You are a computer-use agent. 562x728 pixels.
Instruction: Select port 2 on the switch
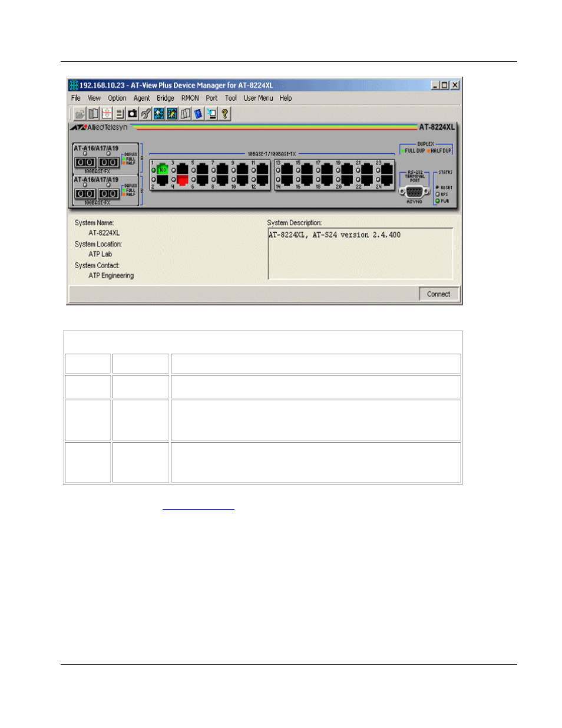click(x=163, y=180)
